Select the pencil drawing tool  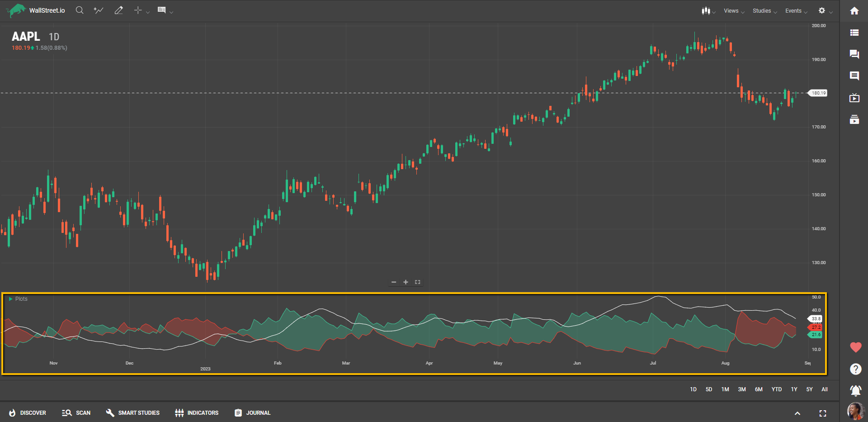pyautogui.click(x=118, y=10)
